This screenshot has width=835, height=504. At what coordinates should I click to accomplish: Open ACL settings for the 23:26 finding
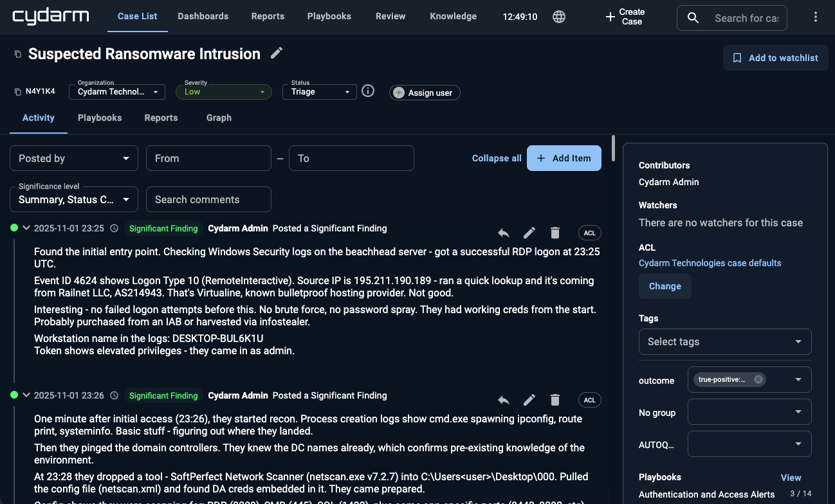(x=589, y=400)
